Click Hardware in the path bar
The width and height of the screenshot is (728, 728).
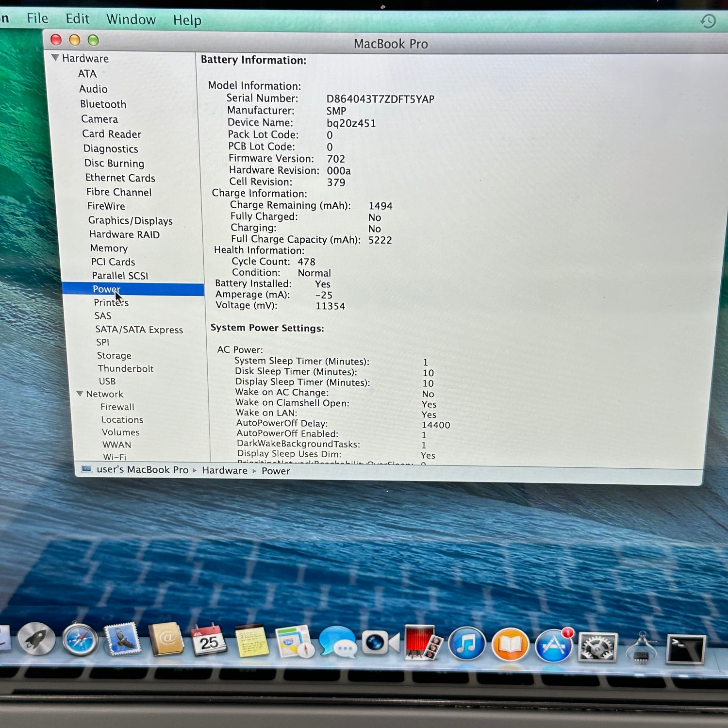point(225,470)
